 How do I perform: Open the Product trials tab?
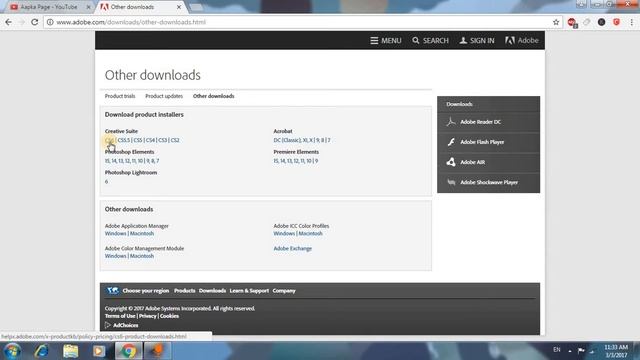(x=120, y=96)
